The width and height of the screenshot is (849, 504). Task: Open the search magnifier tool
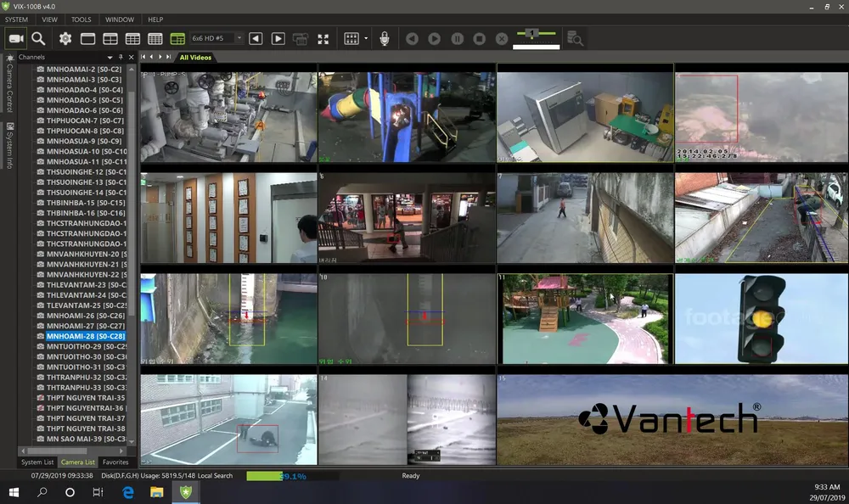[x=38, y=38]
